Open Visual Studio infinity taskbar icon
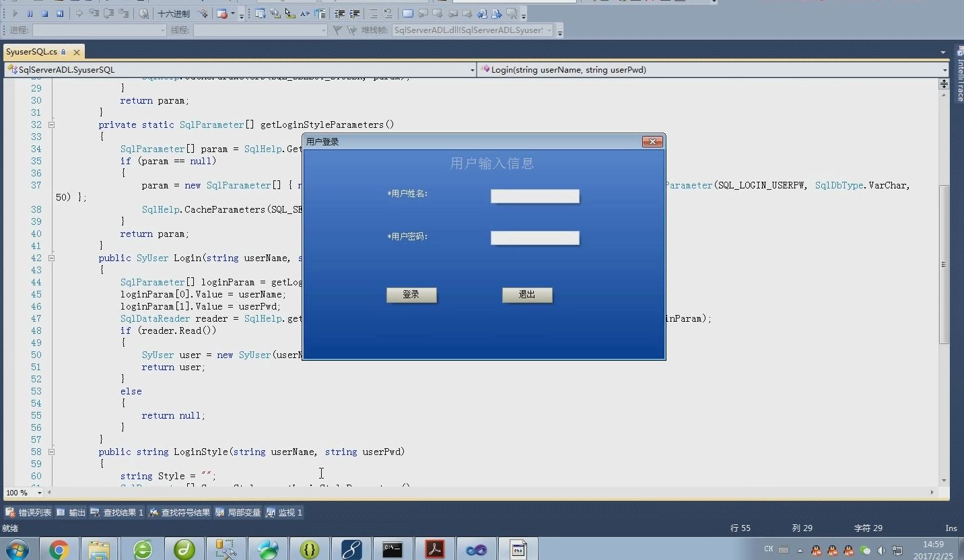The height and width of the screenshot is (560, 964). pos(476,549)
